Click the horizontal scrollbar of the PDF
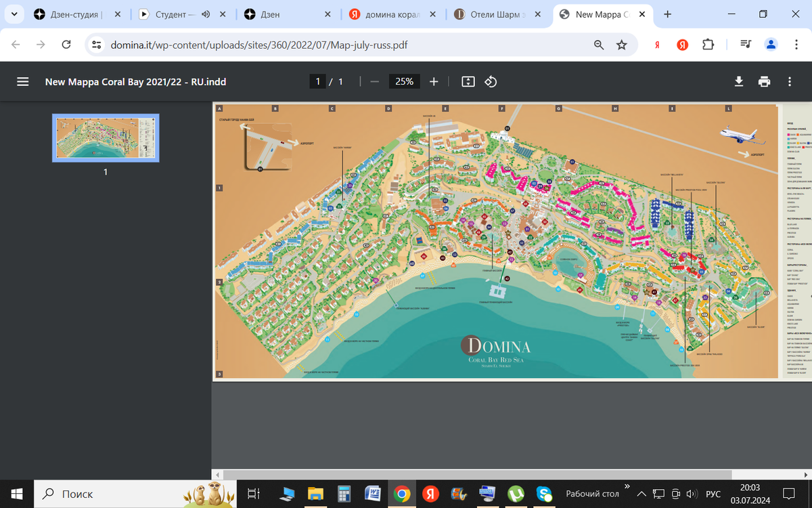The height and width of the screenshot is (508, 812). coord(478,475)
